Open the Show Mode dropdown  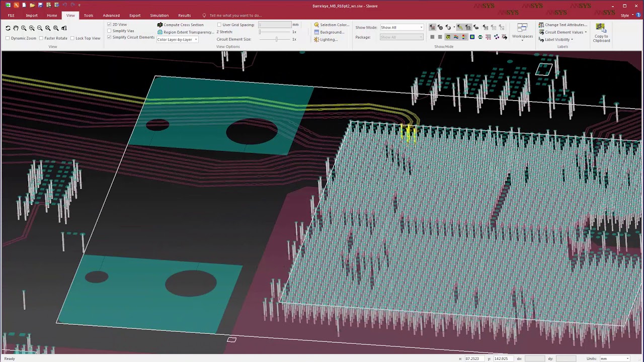(401, 27)
